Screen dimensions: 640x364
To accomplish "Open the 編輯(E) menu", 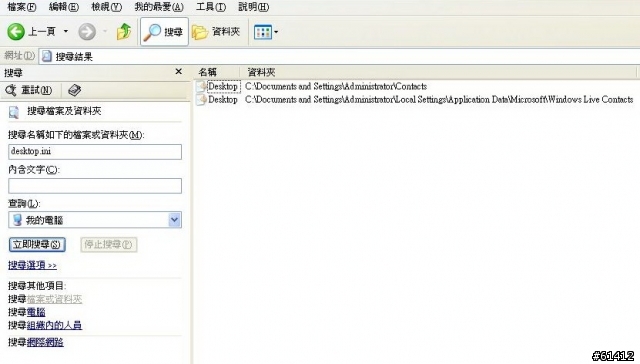I will pyautogui.click(x=63, y=7).
